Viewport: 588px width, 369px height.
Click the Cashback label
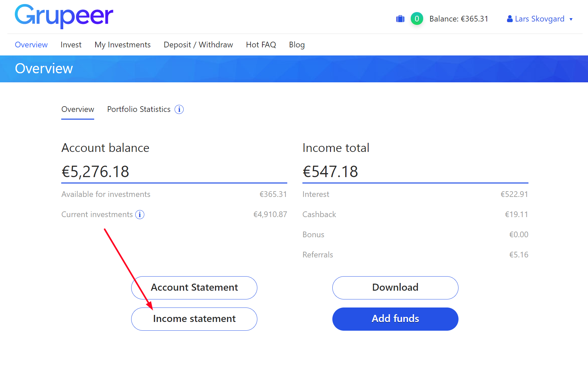pyautogui.click(x=319, y=214)
